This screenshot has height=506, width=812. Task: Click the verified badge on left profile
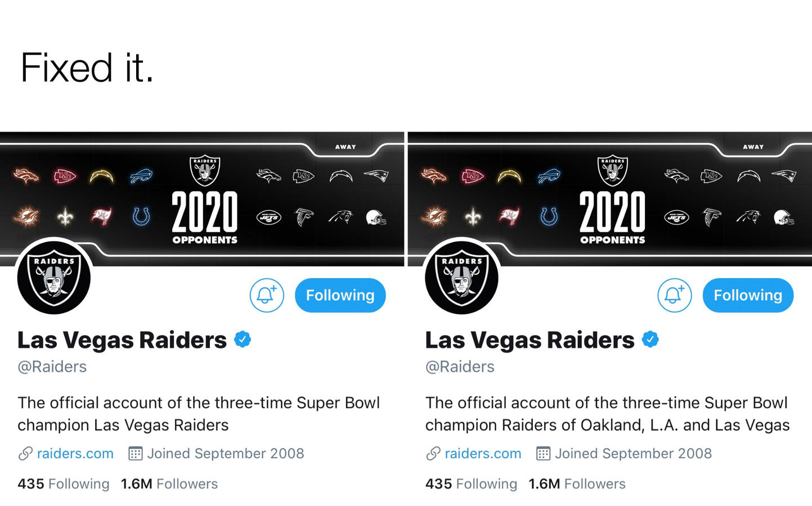(243, 340)
